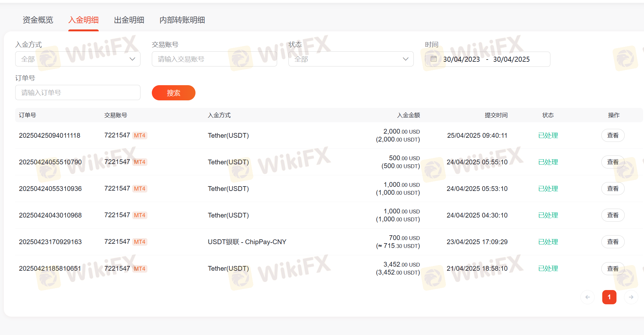Select end date 30/04/2025
644x335 pixels.
(x=511, y=59)
